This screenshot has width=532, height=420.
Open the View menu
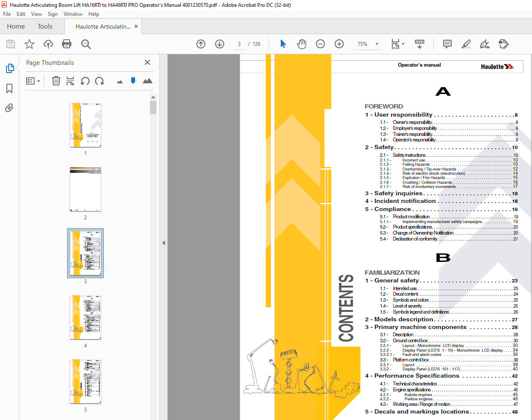[37, 14]
